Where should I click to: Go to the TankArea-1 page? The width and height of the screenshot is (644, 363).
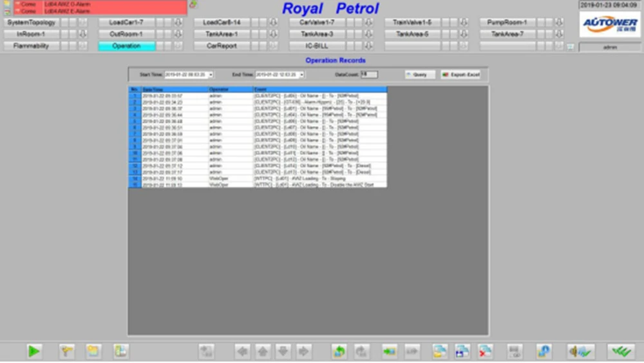[x=222, y=34]
